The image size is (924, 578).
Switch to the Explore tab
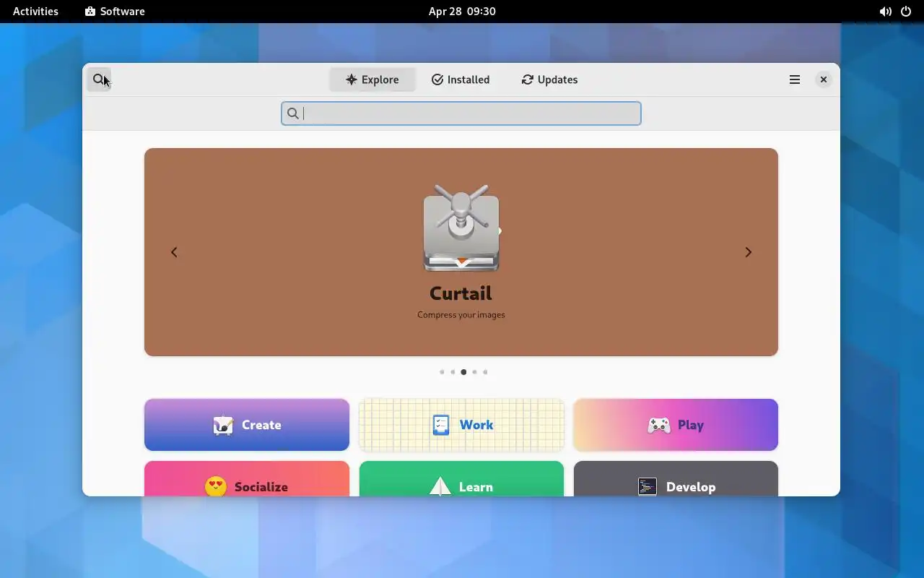372,79
